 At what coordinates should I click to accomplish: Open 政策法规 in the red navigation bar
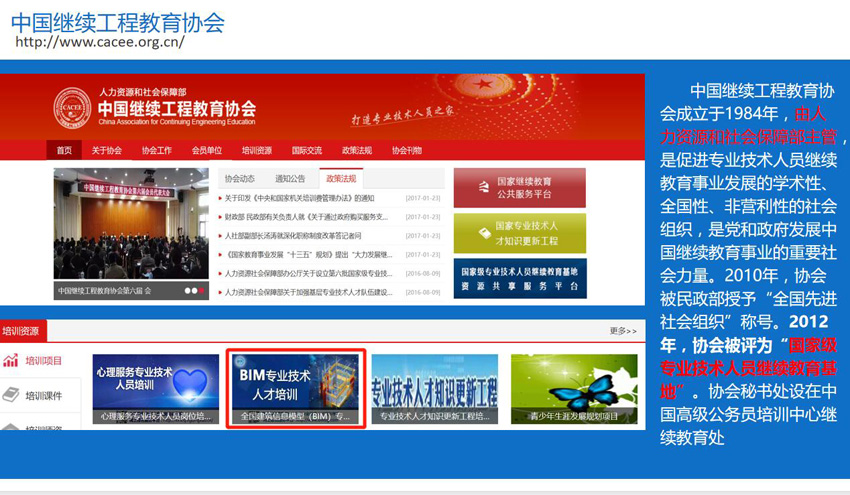click(357, 150)
